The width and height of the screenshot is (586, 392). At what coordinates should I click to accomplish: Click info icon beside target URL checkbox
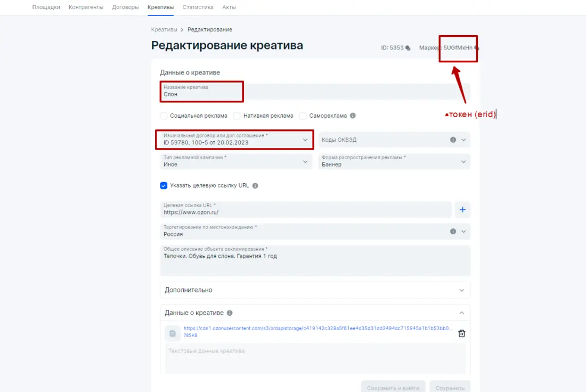pyautogui.click(x=255, y=186)
